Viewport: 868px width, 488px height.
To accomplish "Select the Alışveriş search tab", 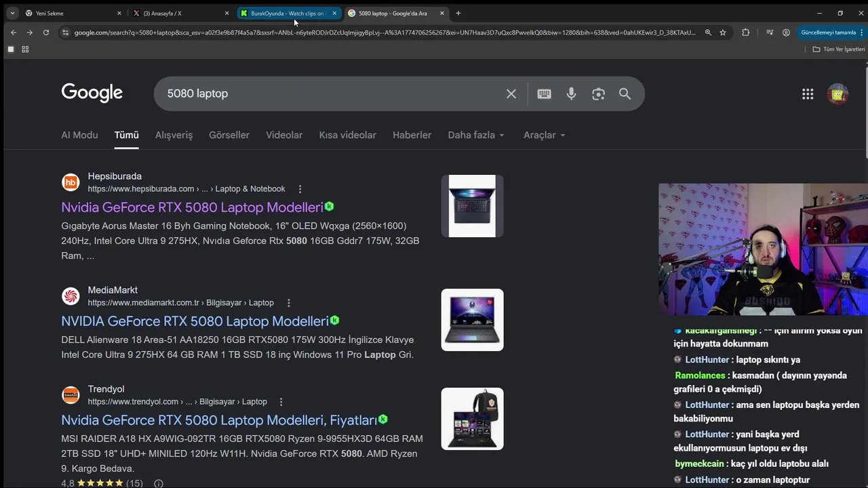I will point(174,135).
